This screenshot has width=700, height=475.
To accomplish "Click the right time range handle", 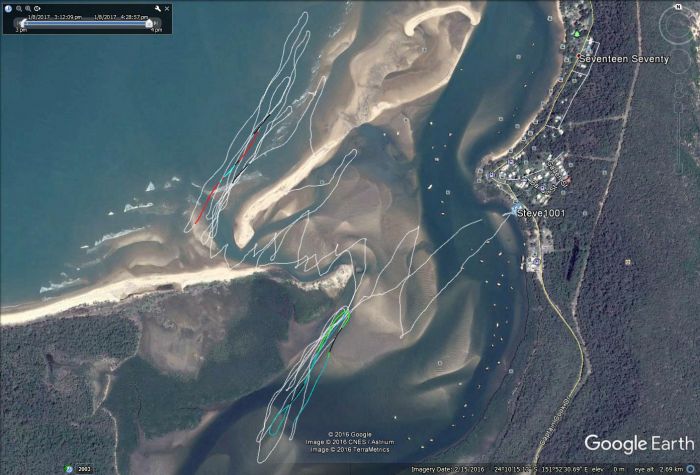I will (x=149, y=22).
